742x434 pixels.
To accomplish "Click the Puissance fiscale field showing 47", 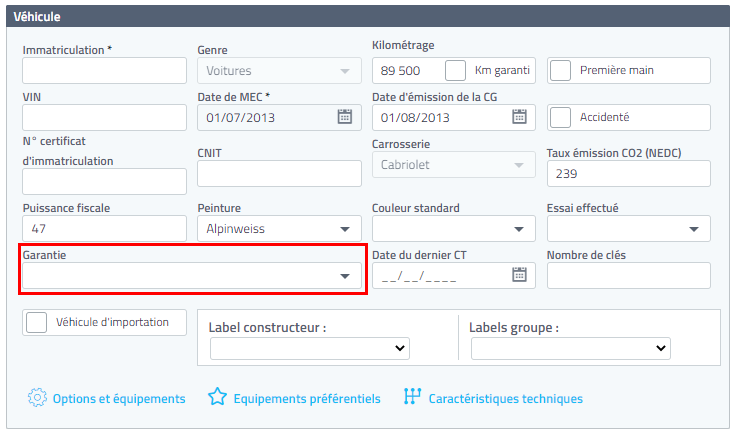I will 104,229.
